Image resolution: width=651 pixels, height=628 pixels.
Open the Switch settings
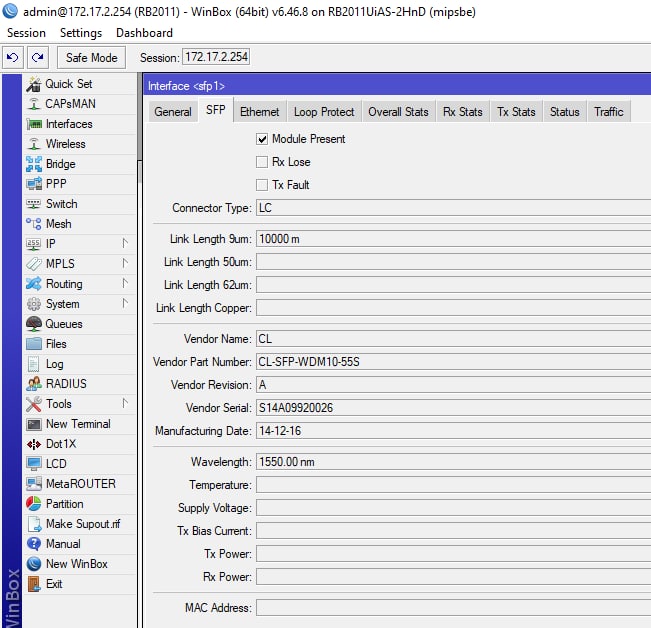[80, 204]
